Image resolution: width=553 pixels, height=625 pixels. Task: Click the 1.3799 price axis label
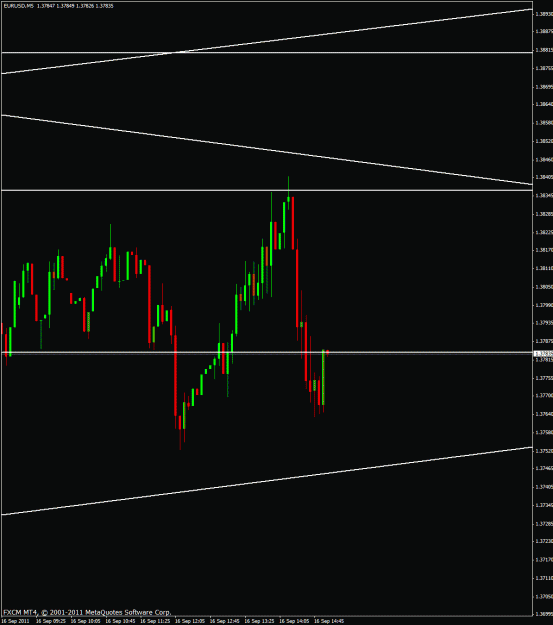[x=544, y=305]
